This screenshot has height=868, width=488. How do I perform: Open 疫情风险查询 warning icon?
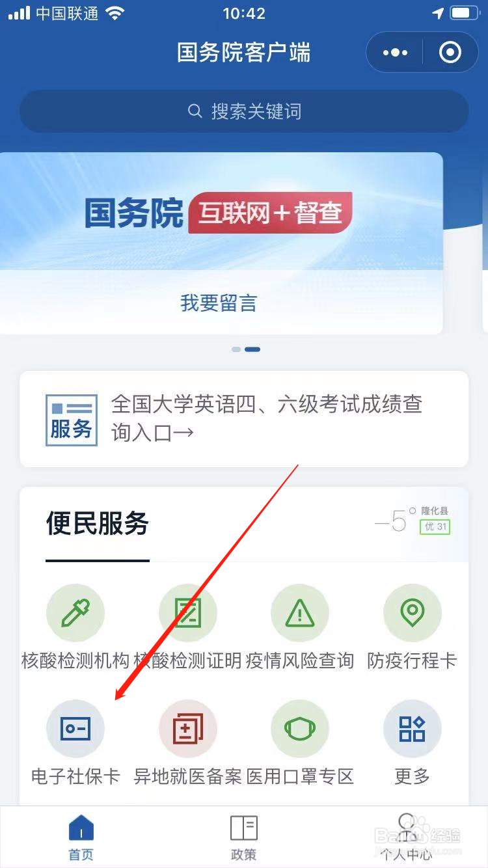[x=300, y=613]
